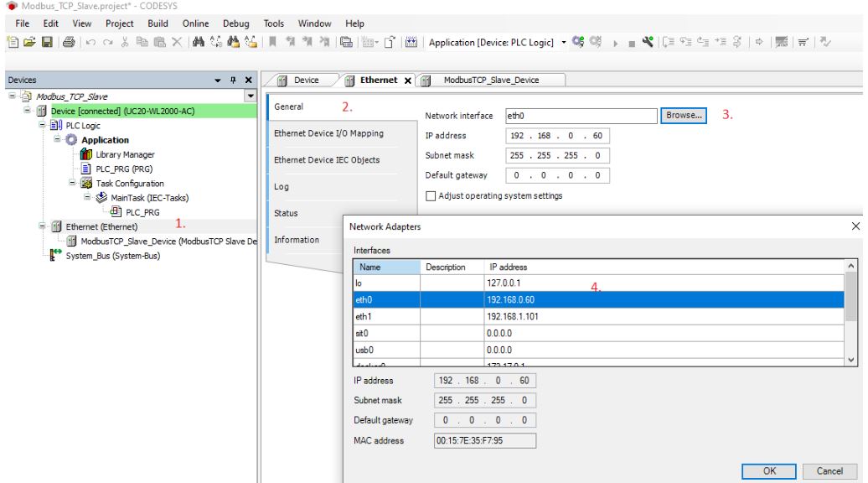Toggle bookmark with the flag icon
The height and width of the screenshot is (483, 868).
(x=272, y=42)
